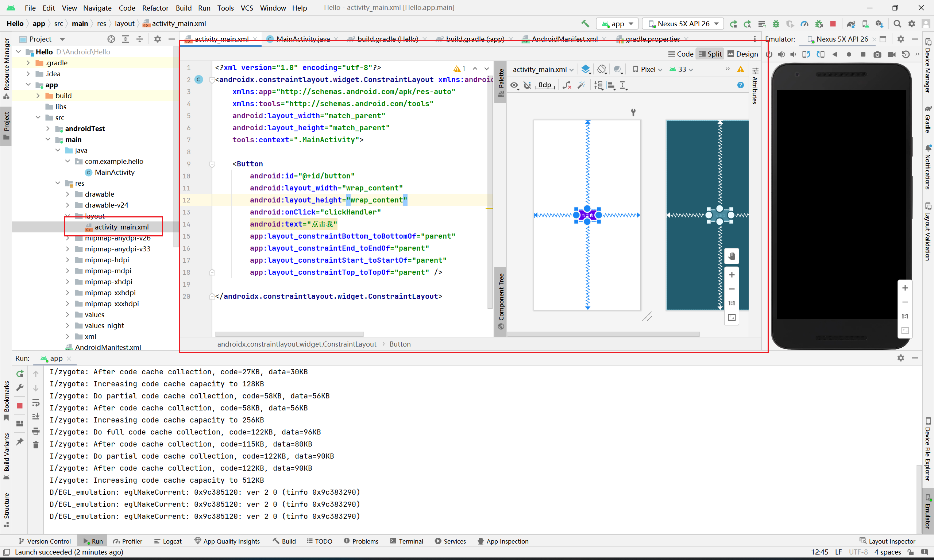Expand the build folder in tree
Viewport: 934px width, 560px height.
click(38, 96)
